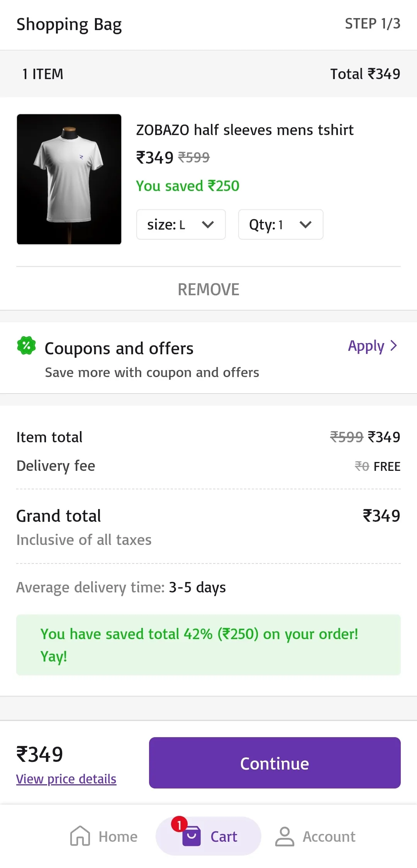Image resolution: width=417 pixels, height=868 pixels.
Task: Open the white tshirt product thumbnail
Action: click(69, 179)
